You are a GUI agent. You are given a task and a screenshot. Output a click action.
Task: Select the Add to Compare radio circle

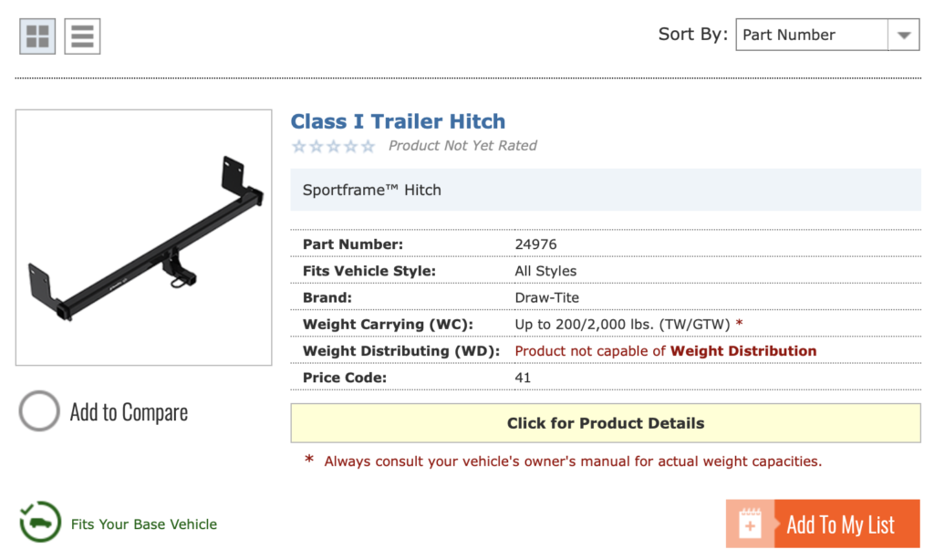point(39,411)
